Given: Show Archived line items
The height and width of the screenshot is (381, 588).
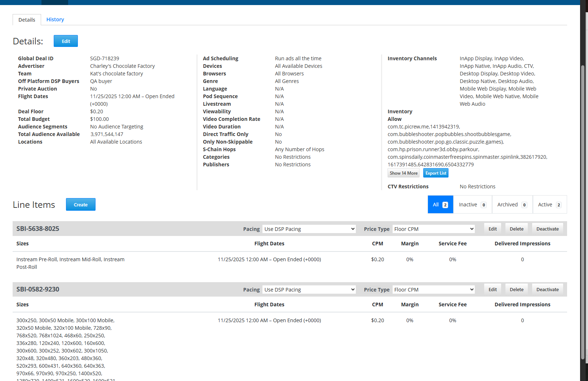Looking at the screenshot, I should click(512, 205).
